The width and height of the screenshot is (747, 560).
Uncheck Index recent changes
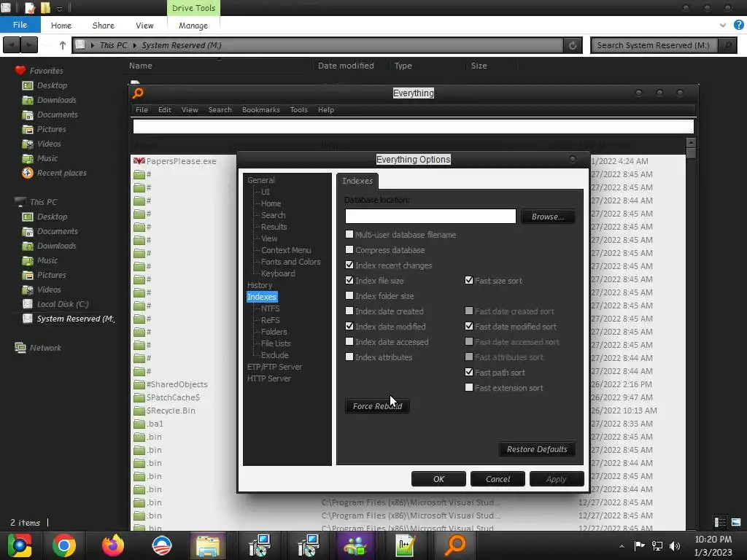349,265
